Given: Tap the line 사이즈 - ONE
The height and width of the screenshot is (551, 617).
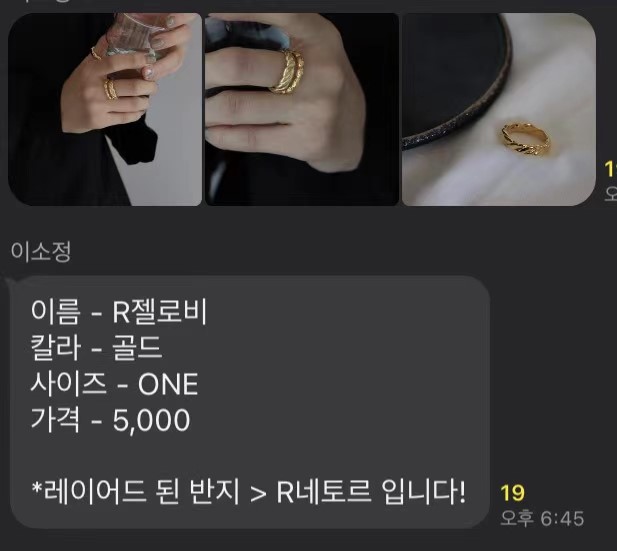Looking at the screenshot, I should point(114,384).
